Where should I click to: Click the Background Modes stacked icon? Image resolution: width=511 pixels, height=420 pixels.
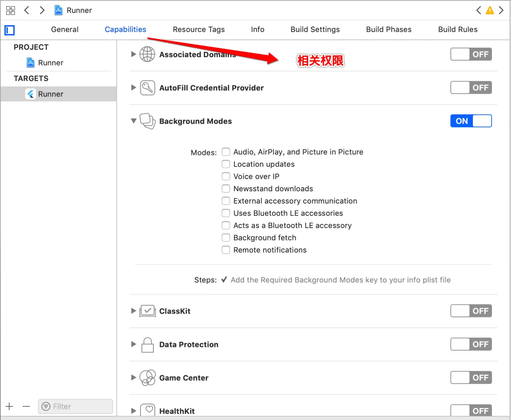[x=148, y=121]
